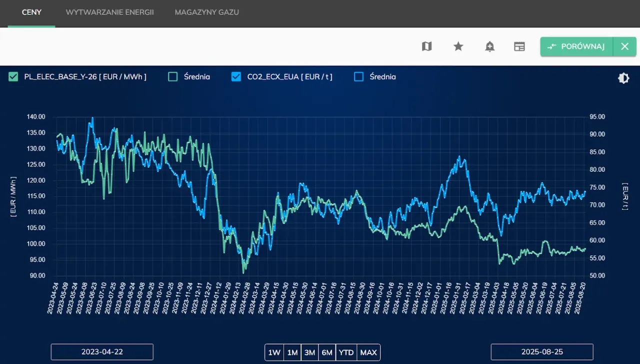The width and height of the screenshot is (640, 364).
Task: Uncheck the CO2_ECX_EUA series checkbox
Action: coord(236,77)
